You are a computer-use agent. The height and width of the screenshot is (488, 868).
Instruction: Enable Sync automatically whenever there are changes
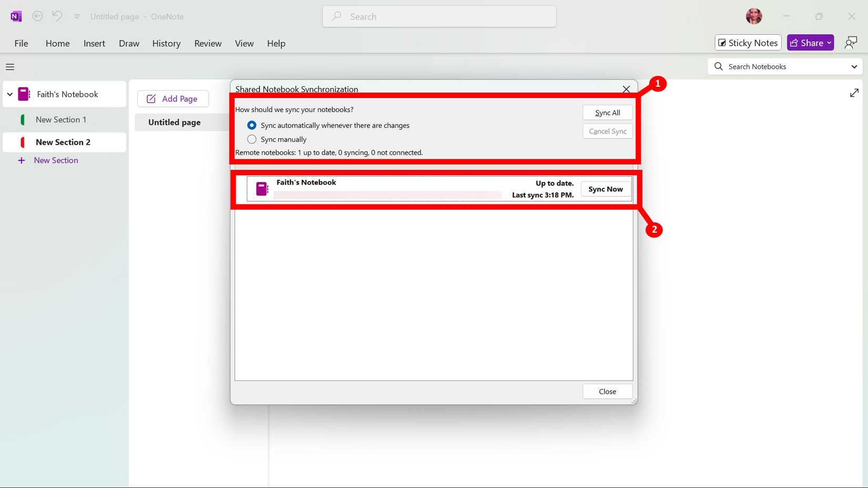251,125
